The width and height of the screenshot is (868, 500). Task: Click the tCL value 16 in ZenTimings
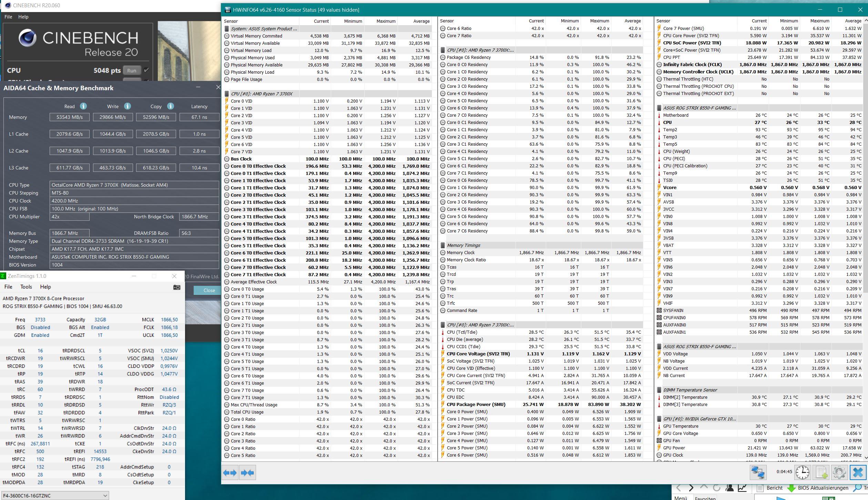tap(40, 351)
